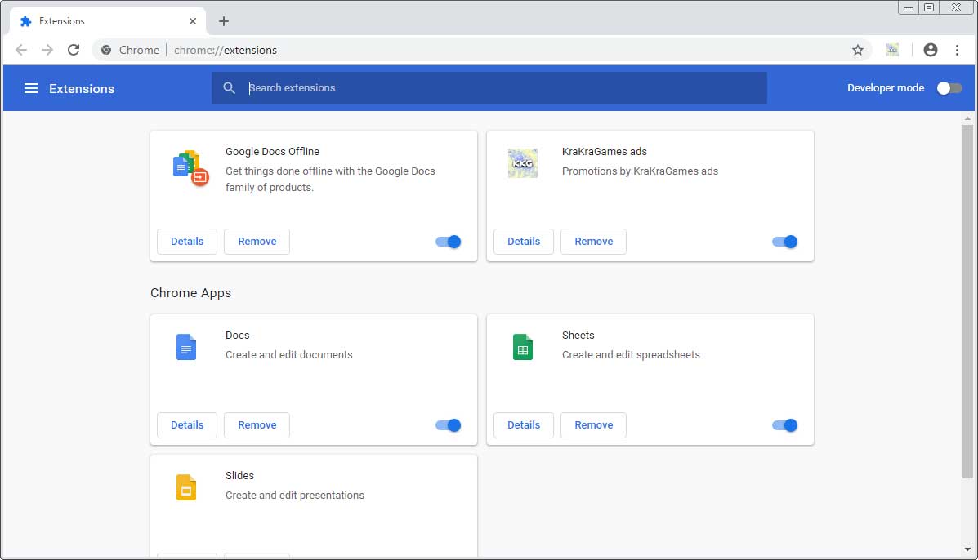The image size is (978, 560).
Task: Bookmark the page with the star icon
Action: tap(858, 50)
